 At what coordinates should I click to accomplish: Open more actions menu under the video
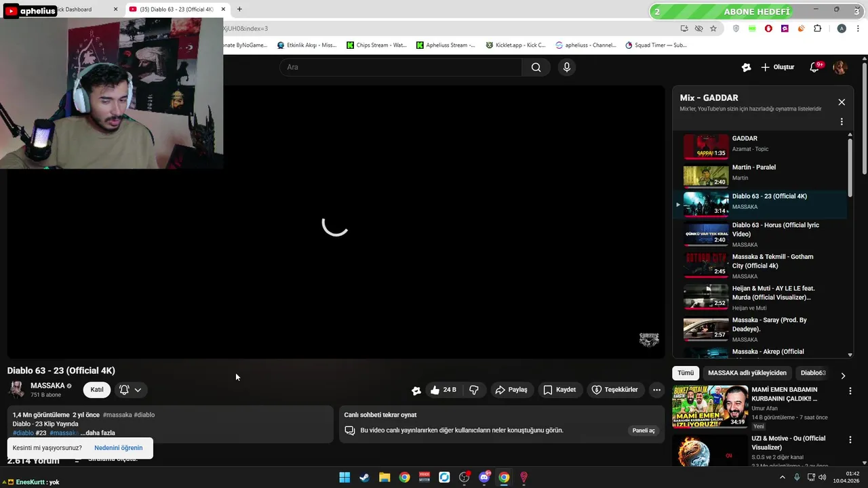[x=656, y=390]
